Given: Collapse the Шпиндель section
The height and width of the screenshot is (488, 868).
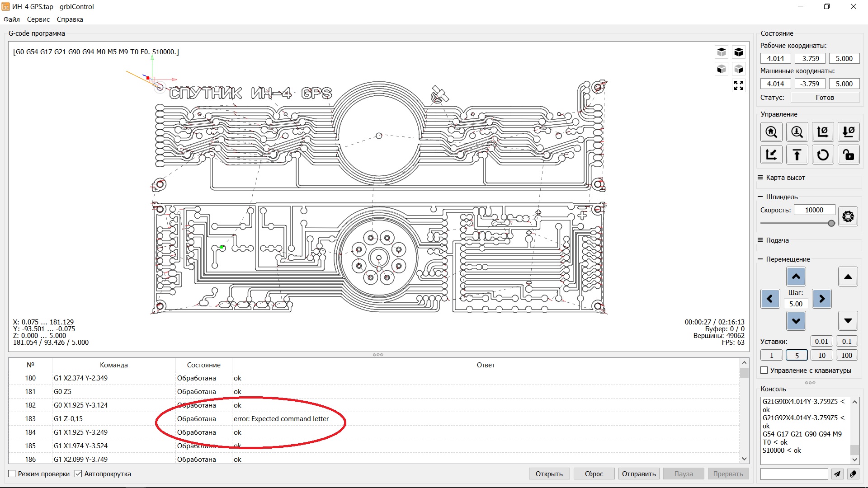Looking at the screenshot, I should (781, 197).
